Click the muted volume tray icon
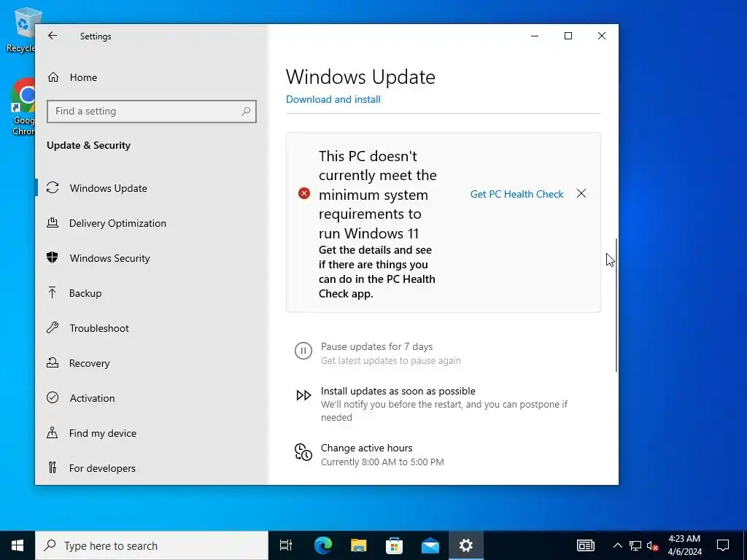Screen dimensions: 747x560 652,545
